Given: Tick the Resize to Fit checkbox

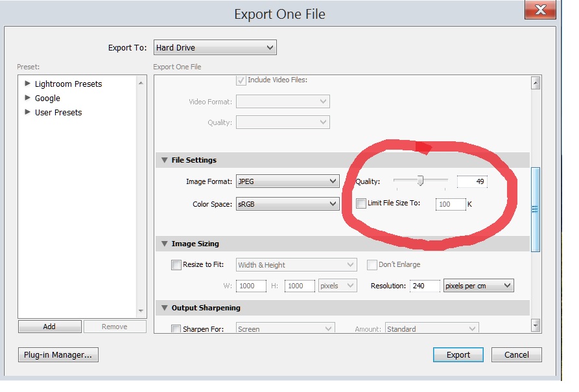Looking at the screenshot, I should (176, 265).
